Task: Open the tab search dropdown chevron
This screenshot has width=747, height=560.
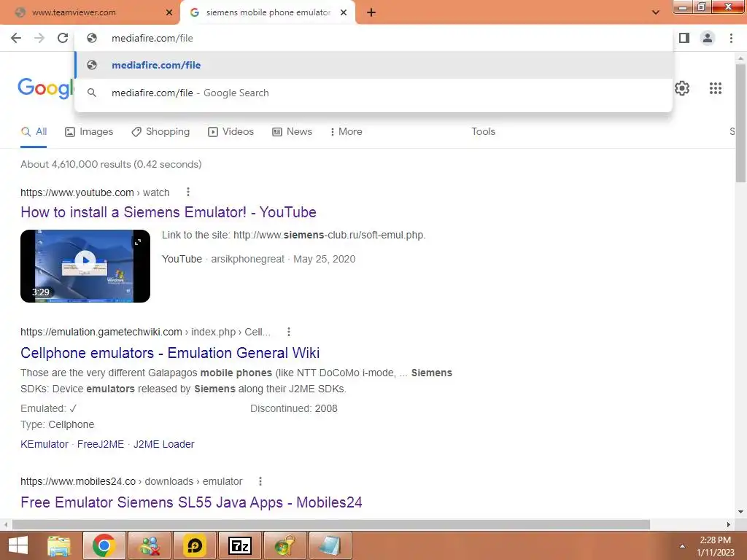Action: (x=656, y=12)
